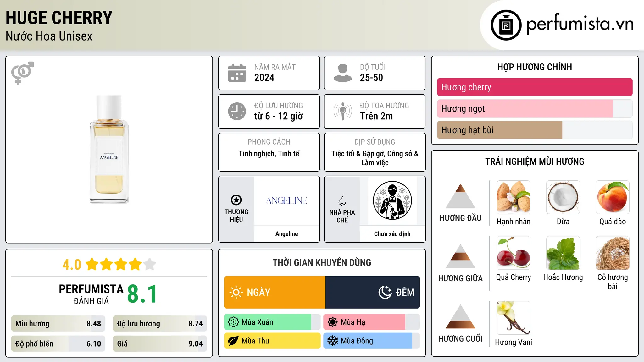Click the calendar icon beside Năm ra mắt
The width and height of the screenshot is (644, 362).
[237, 73]
